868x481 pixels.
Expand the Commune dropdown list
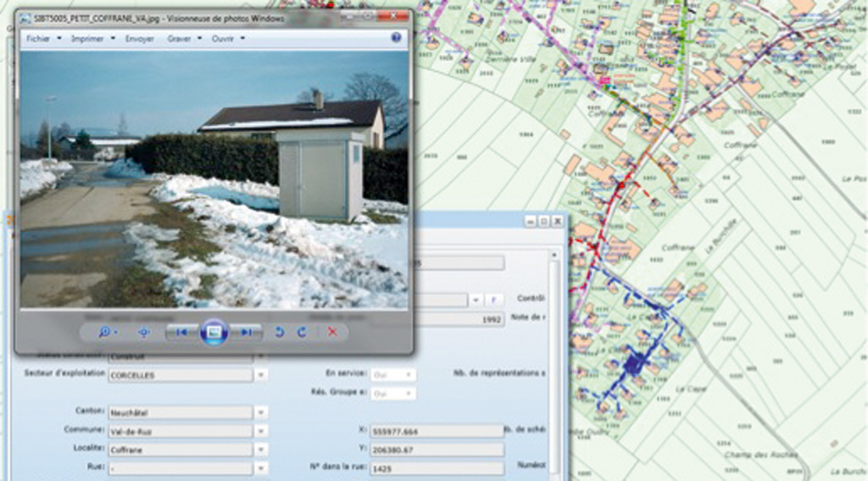click(x=261, y=431)
